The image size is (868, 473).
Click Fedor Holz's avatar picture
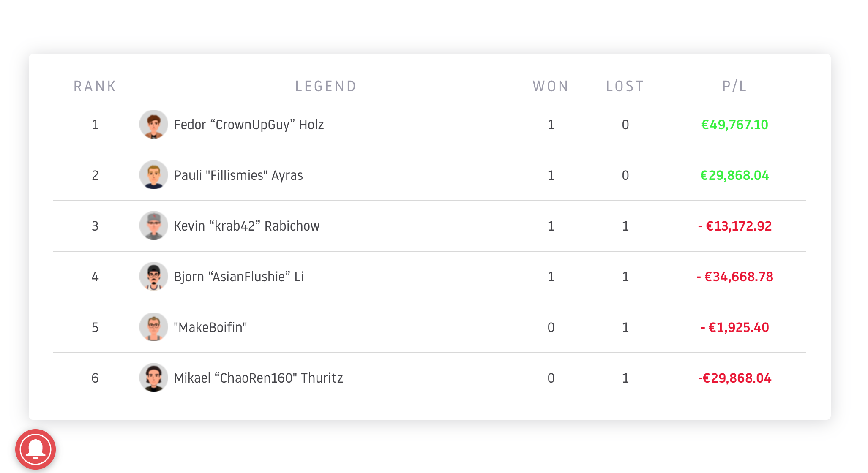coord(154,124)
